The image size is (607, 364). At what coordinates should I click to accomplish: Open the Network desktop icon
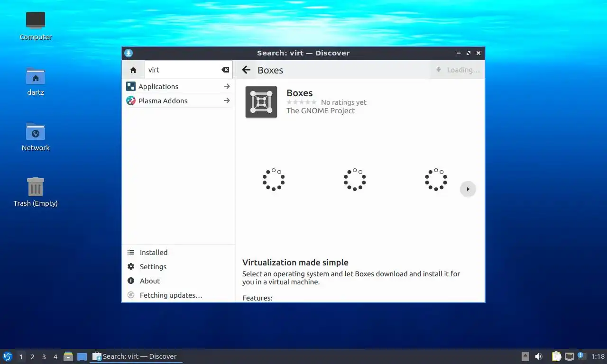36,136
